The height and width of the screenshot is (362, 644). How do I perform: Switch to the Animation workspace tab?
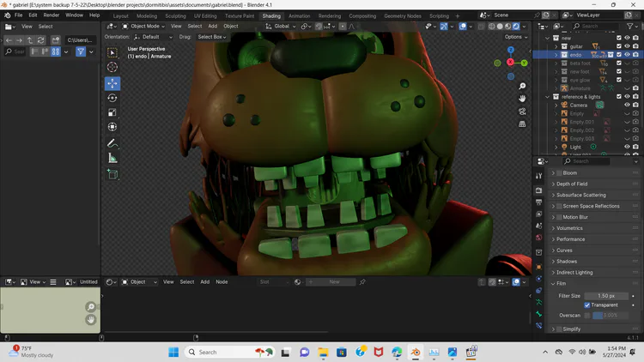(300, 16)
